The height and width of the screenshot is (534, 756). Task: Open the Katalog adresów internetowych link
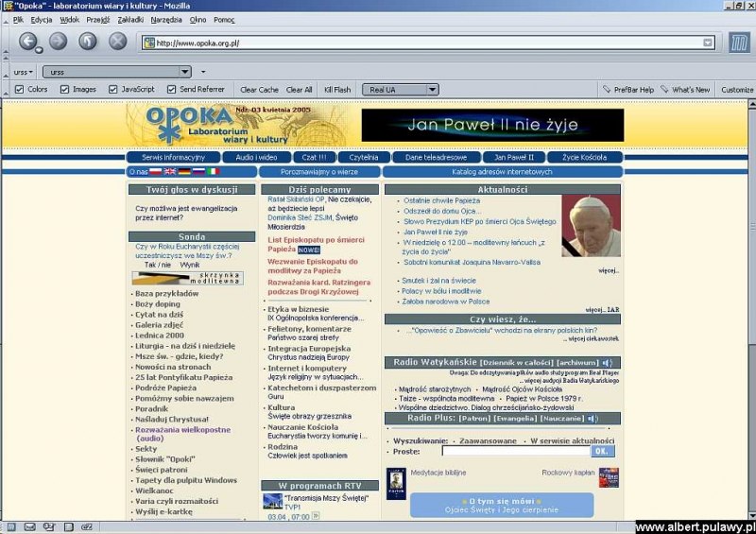coord(502,172)
